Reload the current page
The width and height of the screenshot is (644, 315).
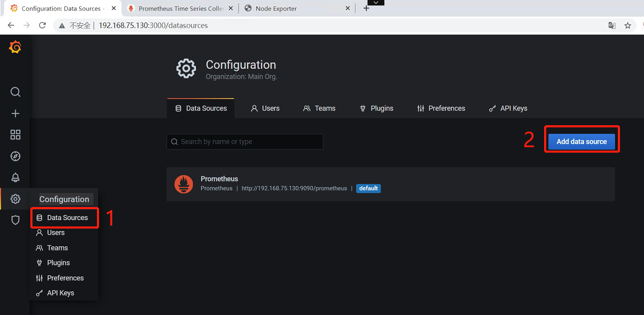pyautogui.click(x=42, y=25)
